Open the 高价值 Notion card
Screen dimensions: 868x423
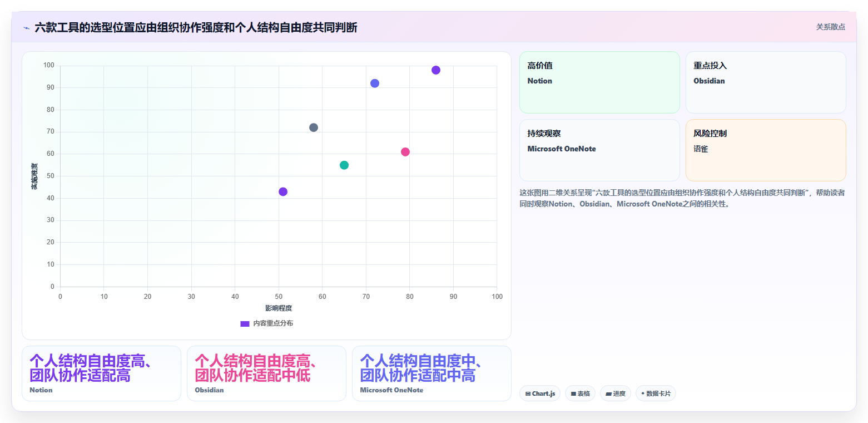599,82
